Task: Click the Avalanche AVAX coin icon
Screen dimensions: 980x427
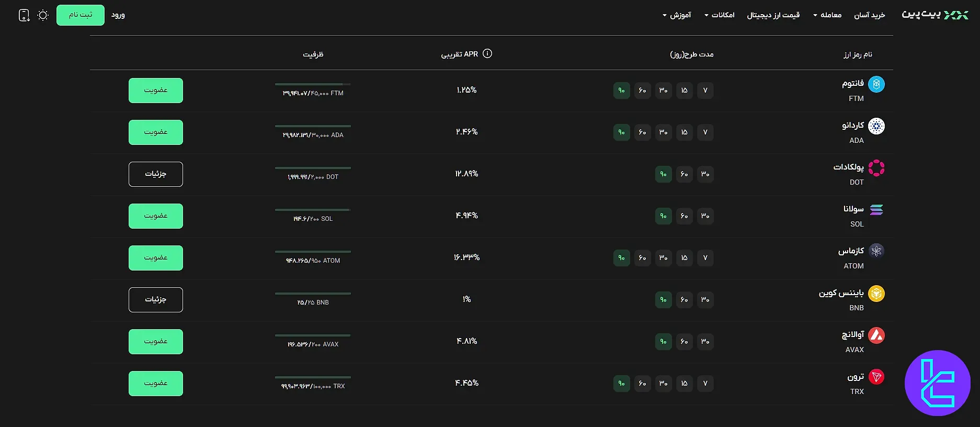Action: [x=876, y=335]
